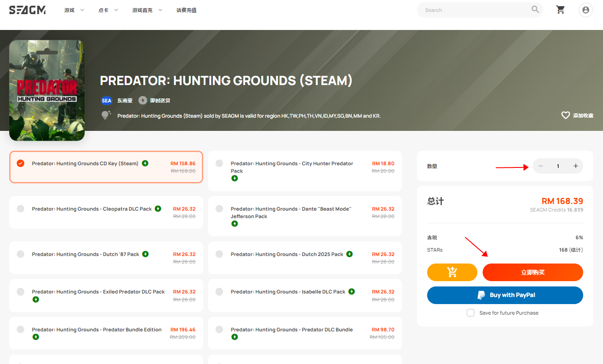This screenshot has height=364, width=603.
Task: Select Dutch '87 Pack radio option
Action: pos(20,254)
